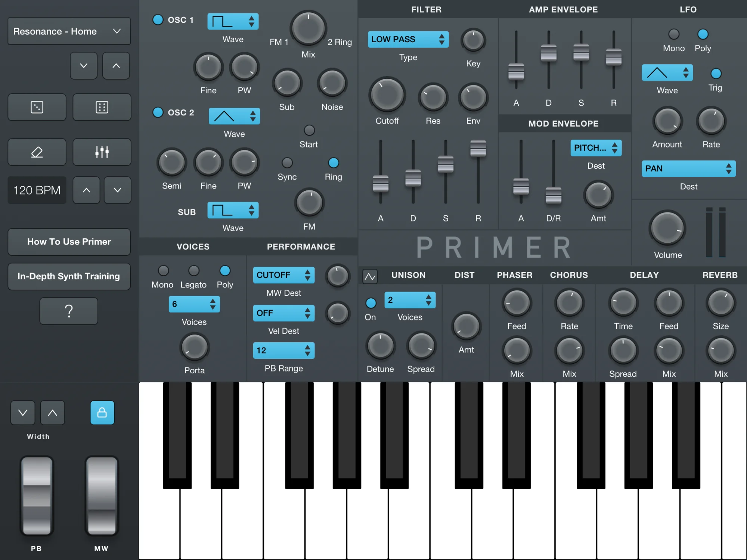Click the Porta knob

click(x=195, y=347)
